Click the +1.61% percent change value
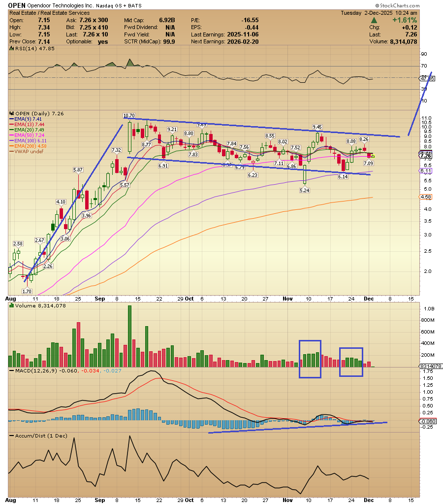The width and height of the screenshot is (443, 504). (x=405, y=20)
